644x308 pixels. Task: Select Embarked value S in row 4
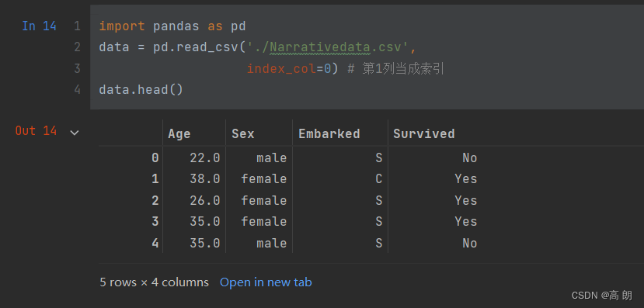[x=378, y=243]
